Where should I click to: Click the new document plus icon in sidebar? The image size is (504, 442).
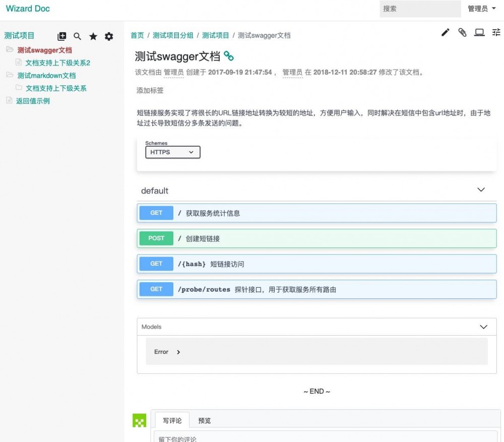click(x=61, y=36)
